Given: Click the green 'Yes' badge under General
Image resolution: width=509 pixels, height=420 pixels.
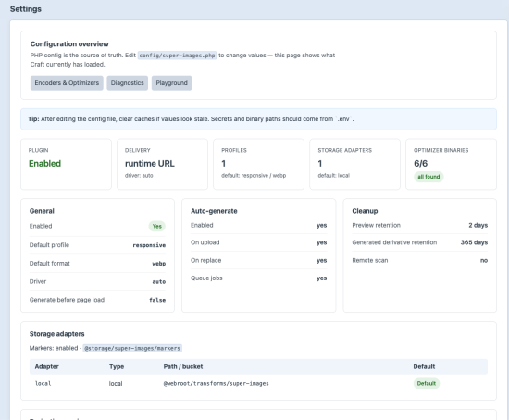Looking at the screenshot, I should (x=157, y=227).
